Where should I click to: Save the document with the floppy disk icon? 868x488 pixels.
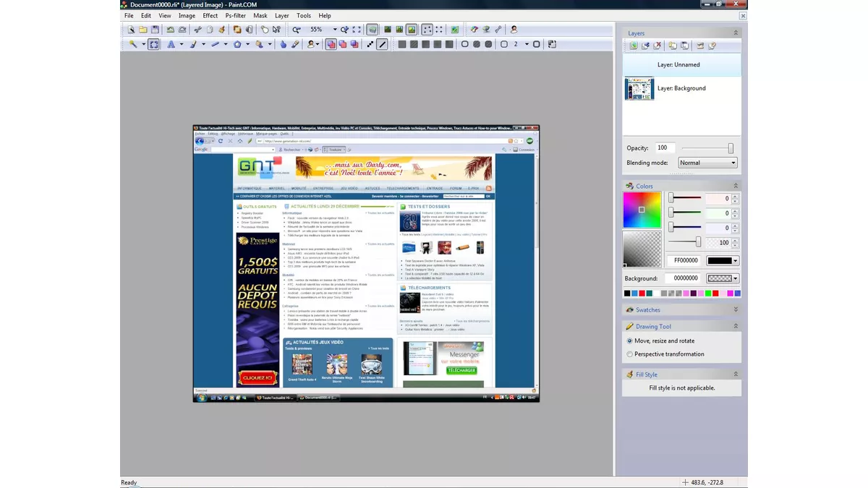click(156, 29)
